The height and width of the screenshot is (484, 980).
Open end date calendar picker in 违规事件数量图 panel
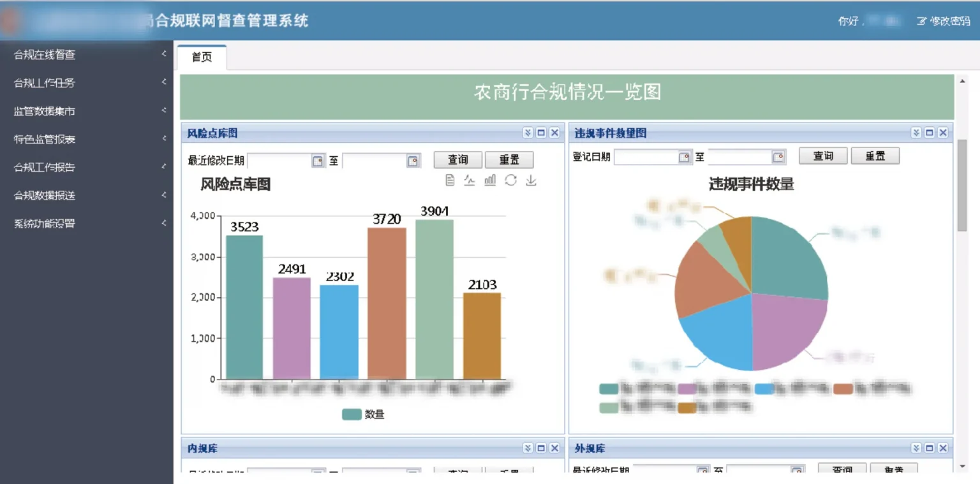[x=778, y=157]
